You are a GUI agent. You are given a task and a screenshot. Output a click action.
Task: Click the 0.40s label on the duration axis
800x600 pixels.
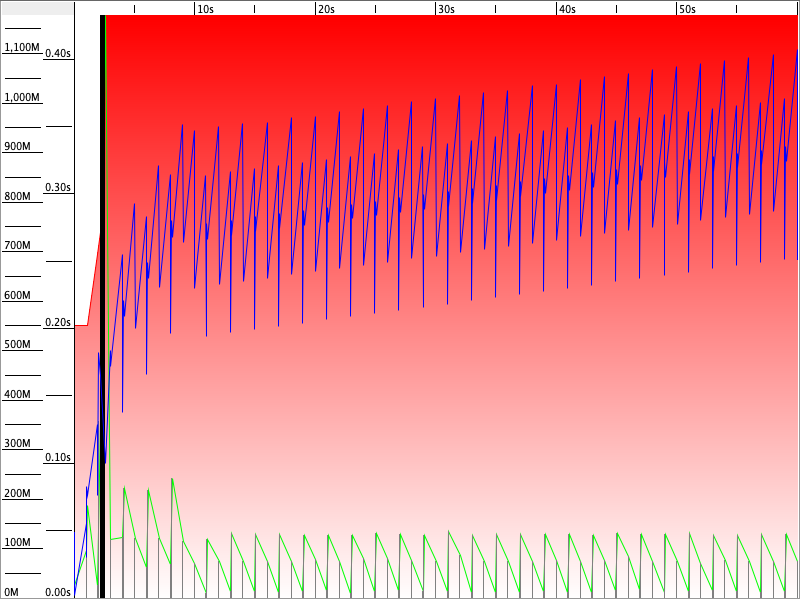(x=58, y=54)
